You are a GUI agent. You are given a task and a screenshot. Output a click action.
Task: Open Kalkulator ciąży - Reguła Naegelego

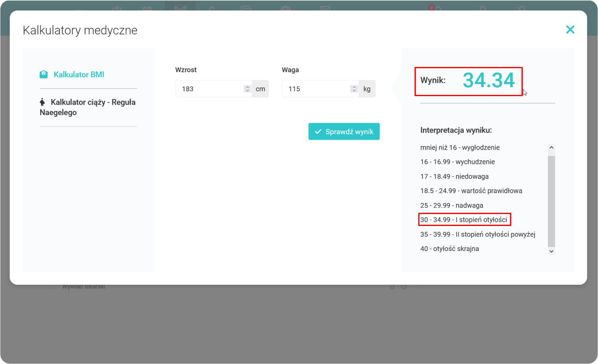pos(88,107)
